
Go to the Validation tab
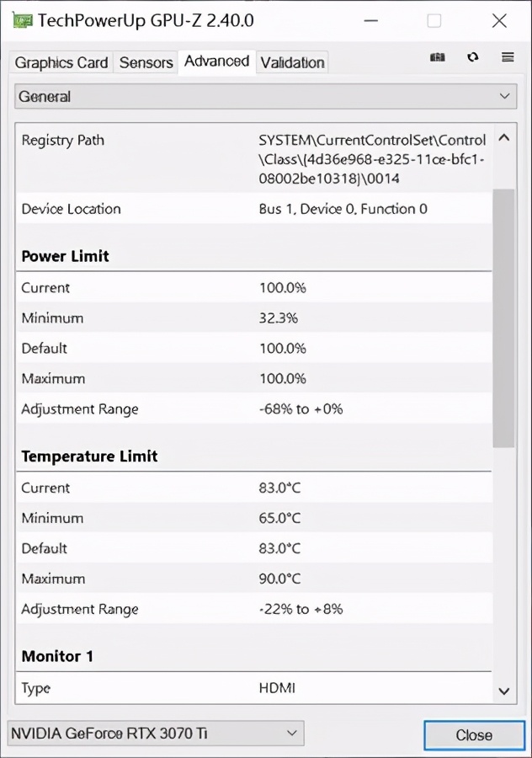292,62
